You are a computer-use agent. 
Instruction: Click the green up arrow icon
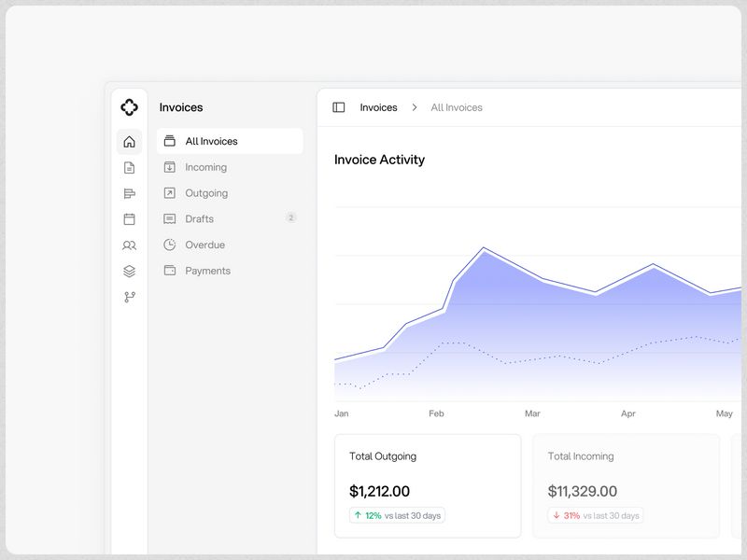[358, 515]
